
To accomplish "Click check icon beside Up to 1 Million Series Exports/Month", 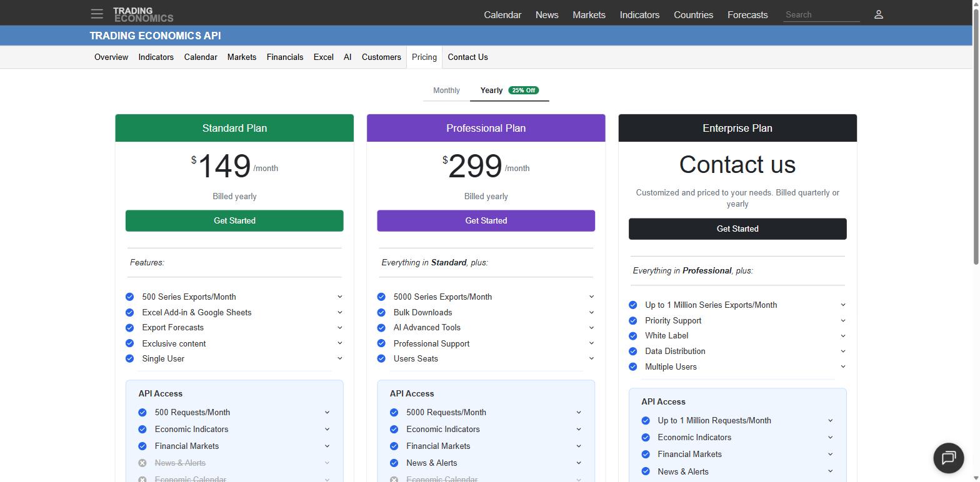I will pyautogui.click(x=632, y=305).
